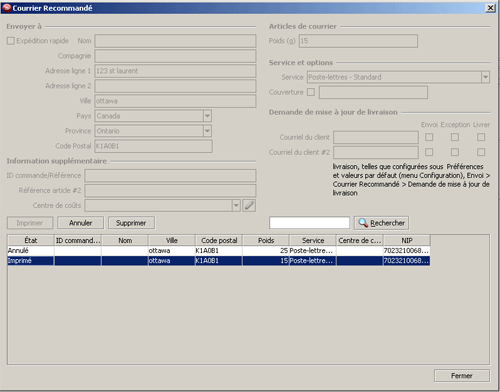Check Envoi box for Courriel du client
500x392 pixels.
click(429, 137)
